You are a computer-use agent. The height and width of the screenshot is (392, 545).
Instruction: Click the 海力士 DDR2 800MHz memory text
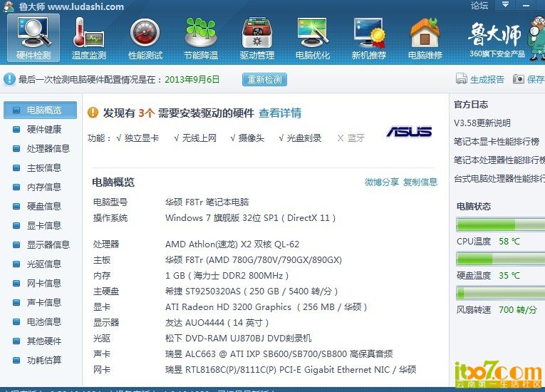click(x=227, y=276)
